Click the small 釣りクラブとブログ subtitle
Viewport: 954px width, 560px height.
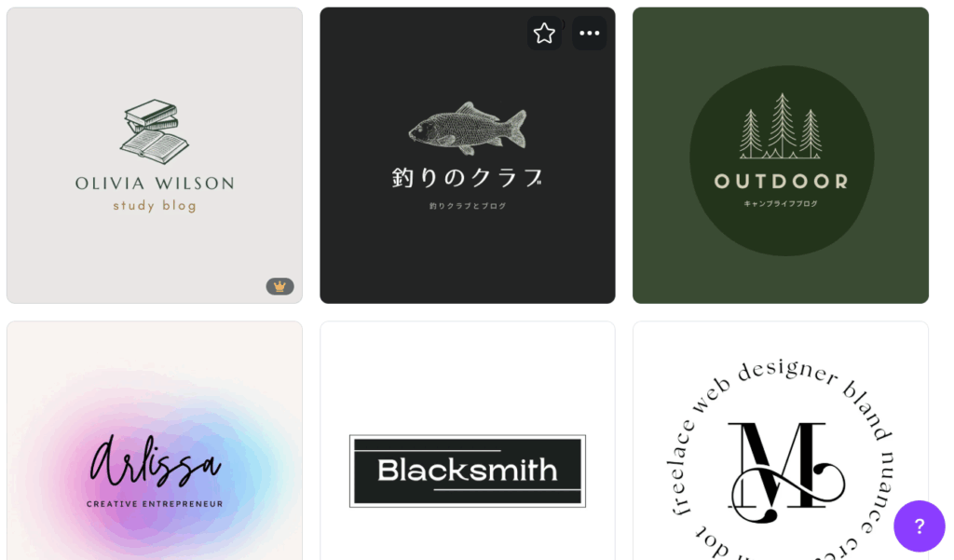[468, 206]
